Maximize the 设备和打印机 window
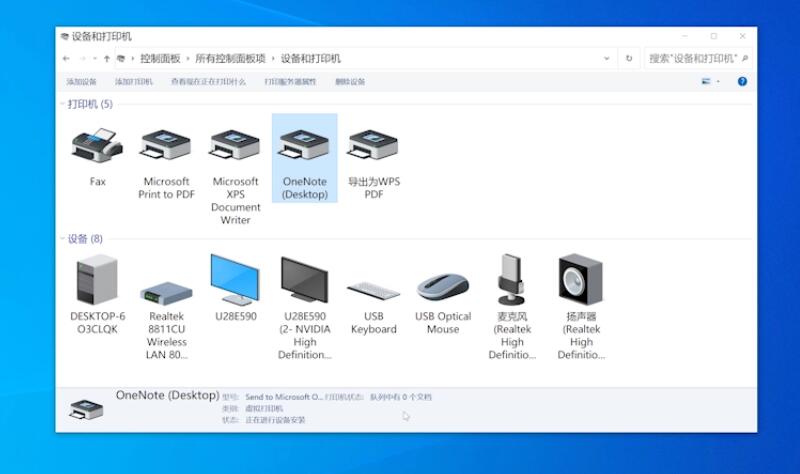Image resolution: width=800 pixels, height=474 pixels. 714,36
